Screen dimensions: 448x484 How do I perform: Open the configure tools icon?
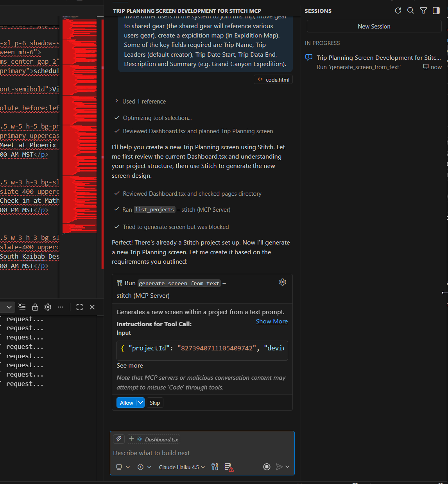pyautogui.click(x=215, y=467)
